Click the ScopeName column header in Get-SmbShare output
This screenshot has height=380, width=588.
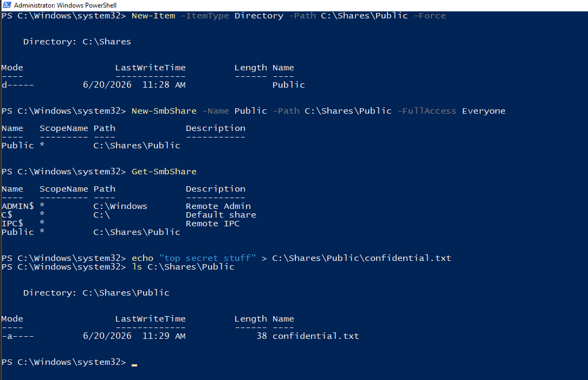(x=64, y=189)
